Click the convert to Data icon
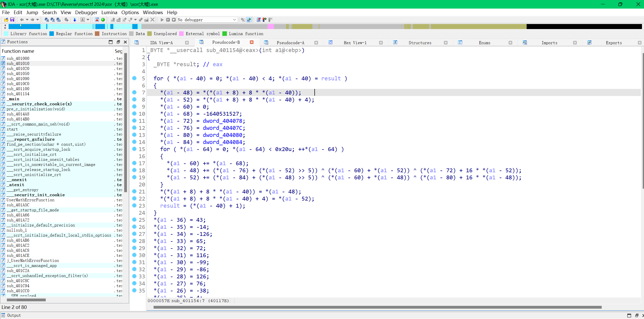This screenshot has width=644, height=319. coord(118,20)
